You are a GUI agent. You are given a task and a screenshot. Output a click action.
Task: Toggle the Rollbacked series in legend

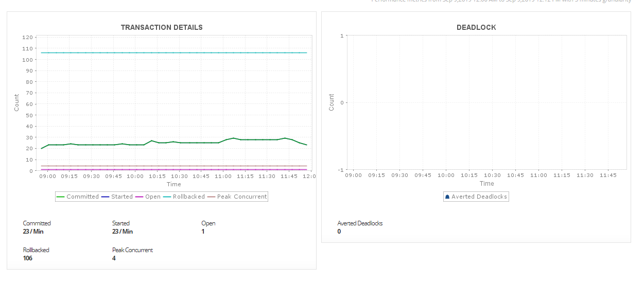click(x=184, y=197)
